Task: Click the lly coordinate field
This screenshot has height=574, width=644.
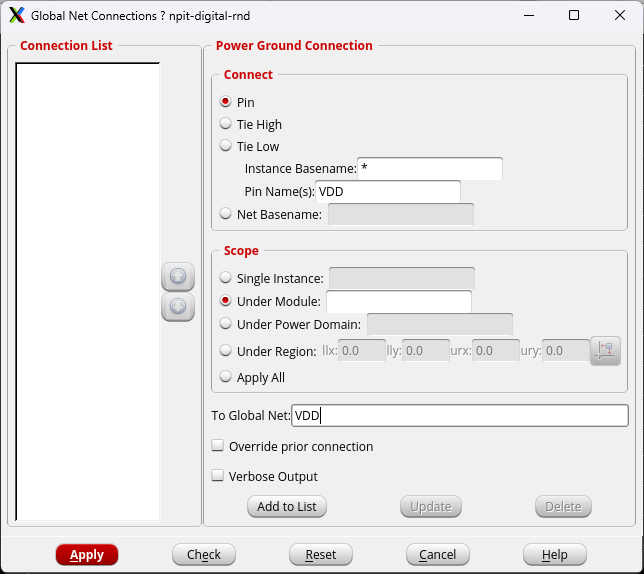Action: pos(426,351)
